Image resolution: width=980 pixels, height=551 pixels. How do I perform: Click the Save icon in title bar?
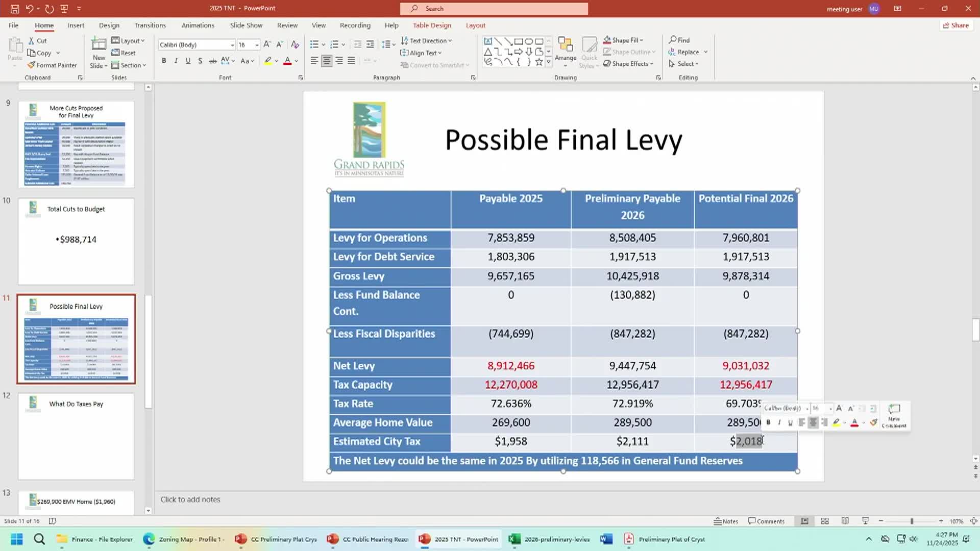coord(15,9)
